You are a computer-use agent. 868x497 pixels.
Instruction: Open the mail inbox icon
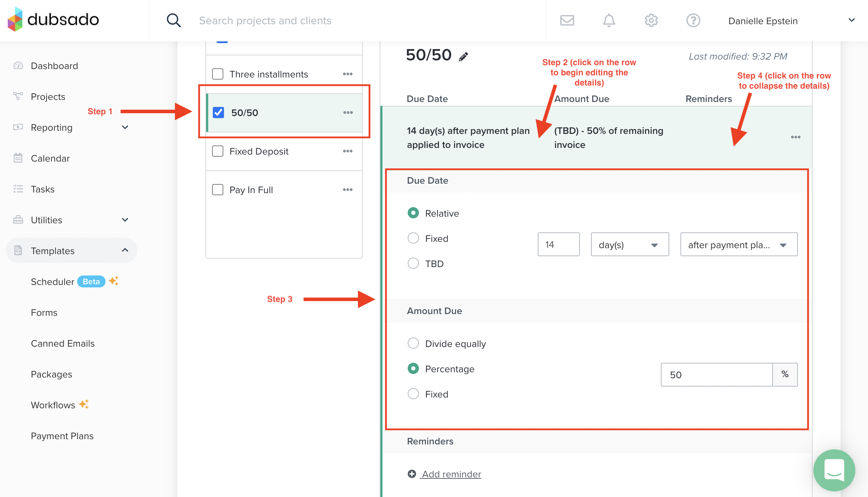click(x=567, y=20)
